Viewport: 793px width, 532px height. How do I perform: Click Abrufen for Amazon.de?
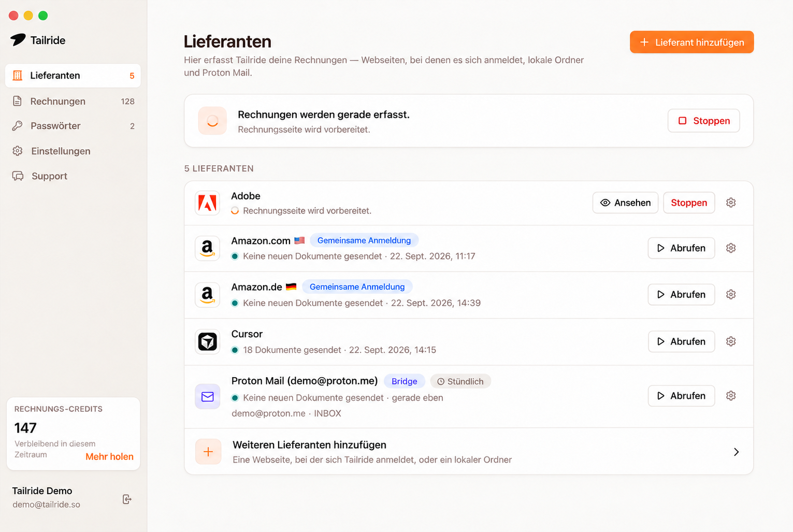coord(681,294)
